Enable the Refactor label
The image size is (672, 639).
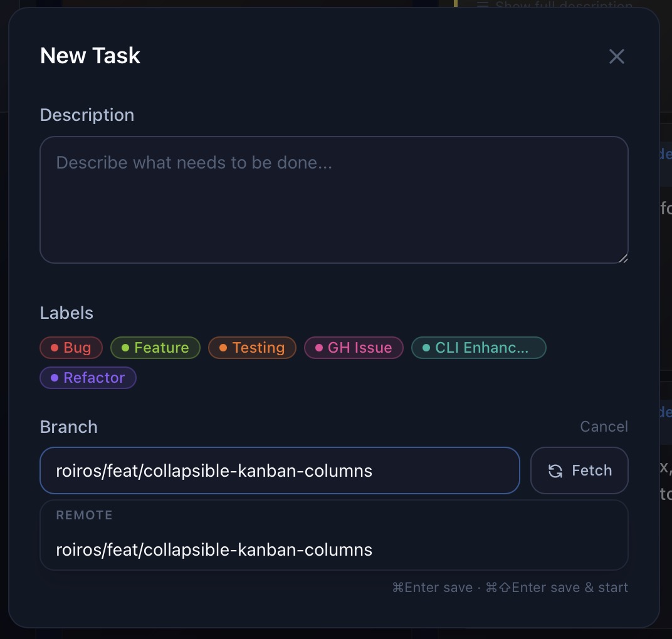[88, 377]
